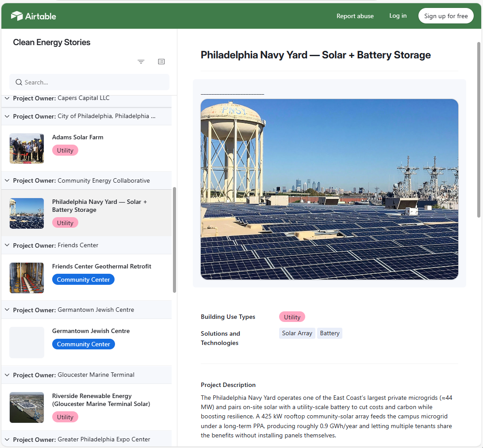Select Riverside Renewable Energy aerial thumbnail

point(27,407)
